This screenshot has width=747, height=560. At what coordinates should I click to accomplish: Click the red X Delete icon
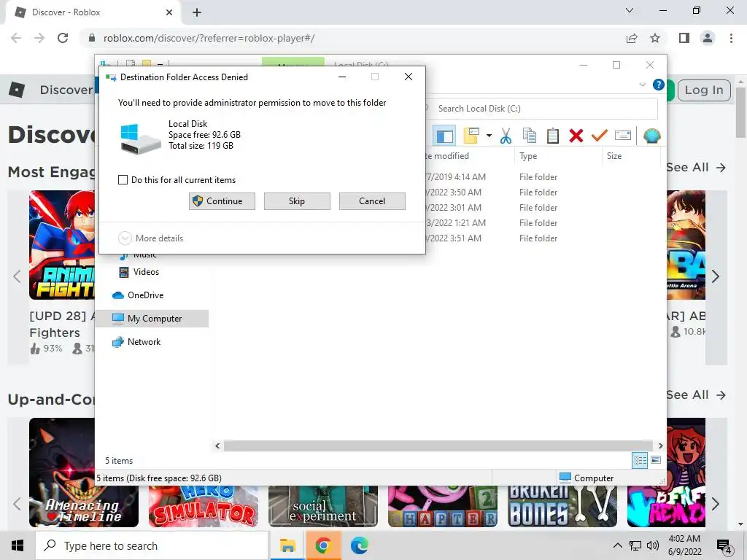coord(576,136)
